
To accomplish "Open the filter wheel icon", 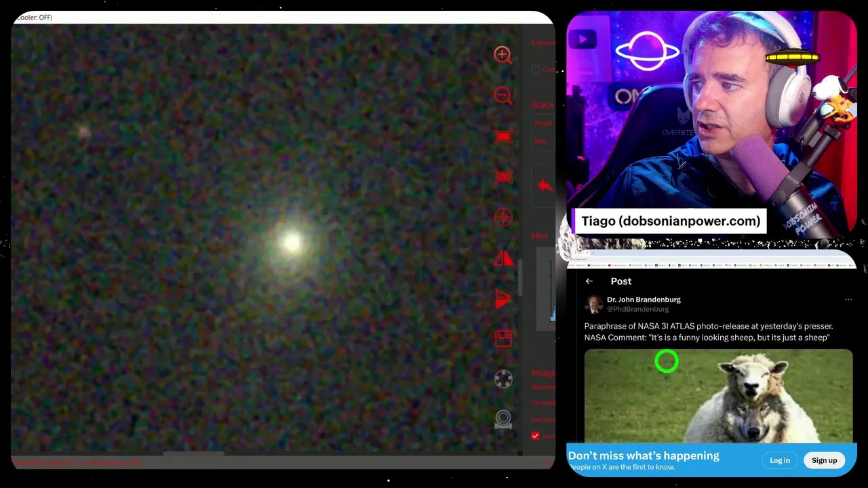I will click(503, 380).
